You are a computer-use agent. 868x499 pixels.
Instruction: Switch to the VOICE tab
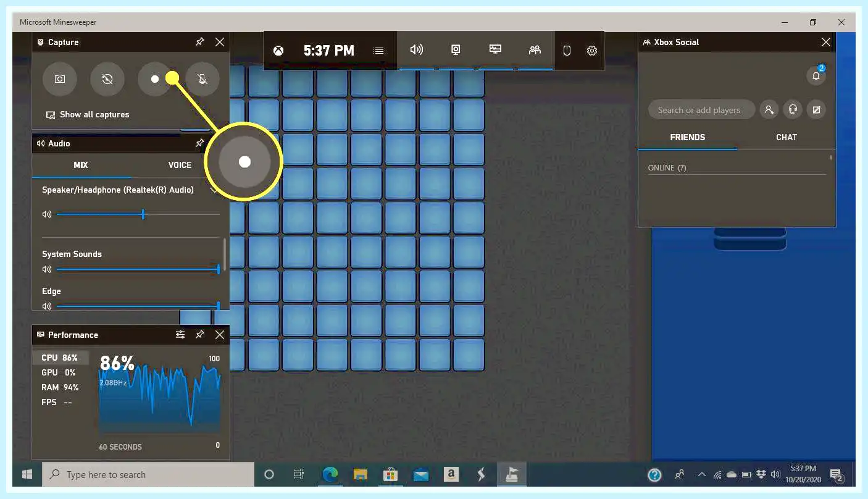[x=180, y=165]
